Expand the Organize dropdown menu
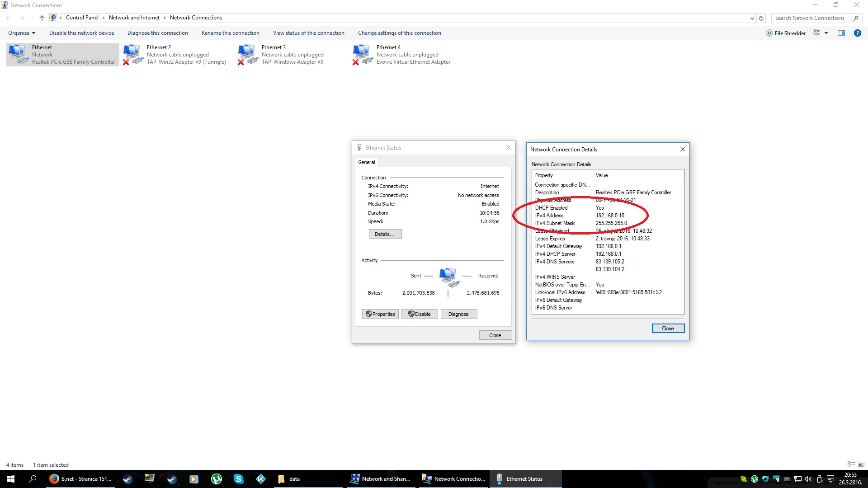Image resolution: width=868 pixels, height=488 pixels. 21,33
